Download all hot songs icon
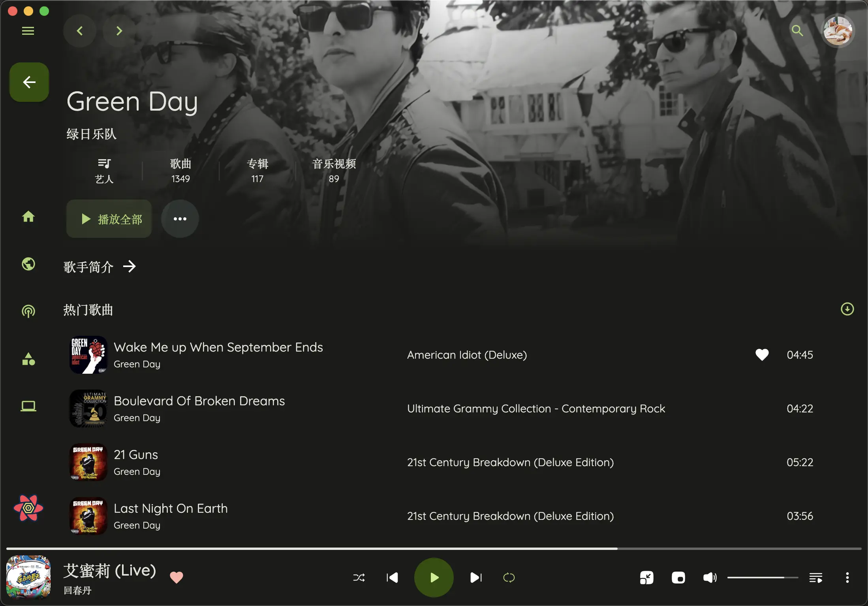The width and height of the screenshot is (868, 606). click(847, 309)
